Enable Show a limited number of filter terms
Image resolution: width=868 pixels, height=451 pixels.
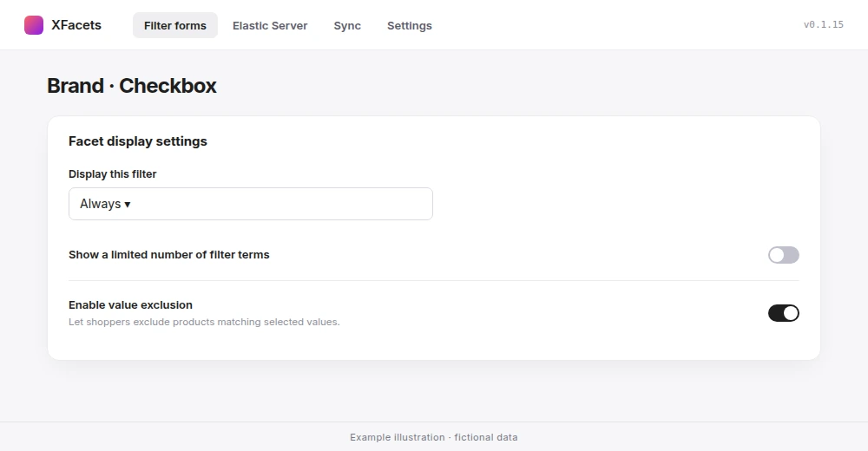(x=783, y=255)
